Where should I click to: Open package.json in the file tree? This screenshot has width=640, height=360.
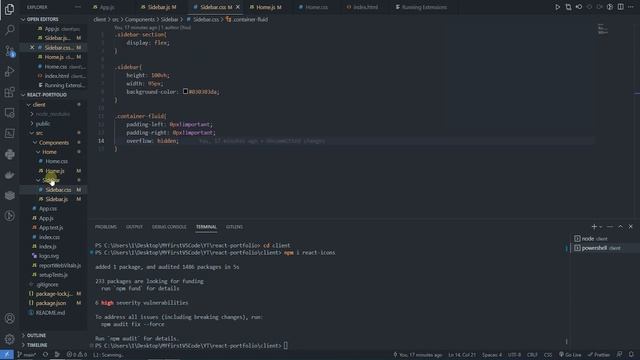(51, 303)
